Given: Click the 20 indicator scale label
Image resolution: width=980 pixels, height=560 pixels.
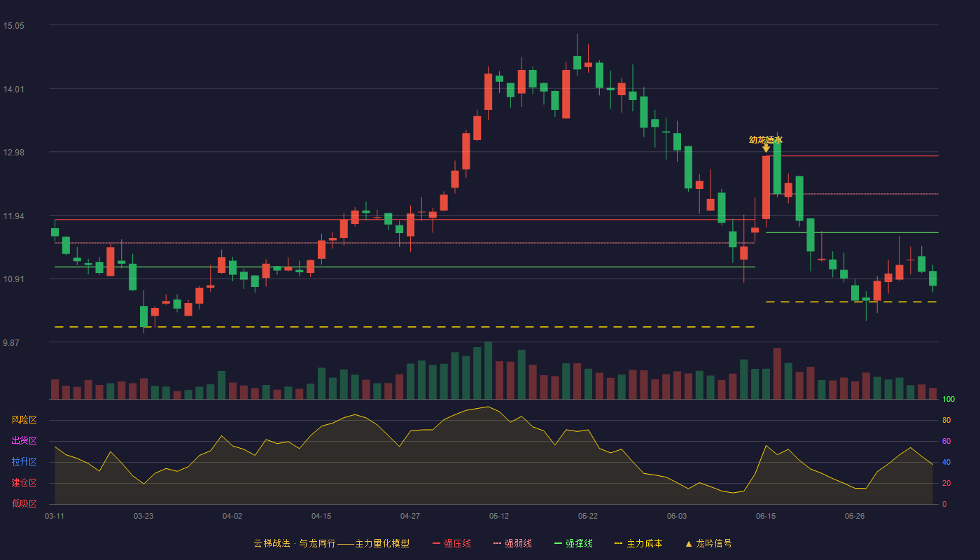Looking at the screenshot, I should (x=946, y=483).
